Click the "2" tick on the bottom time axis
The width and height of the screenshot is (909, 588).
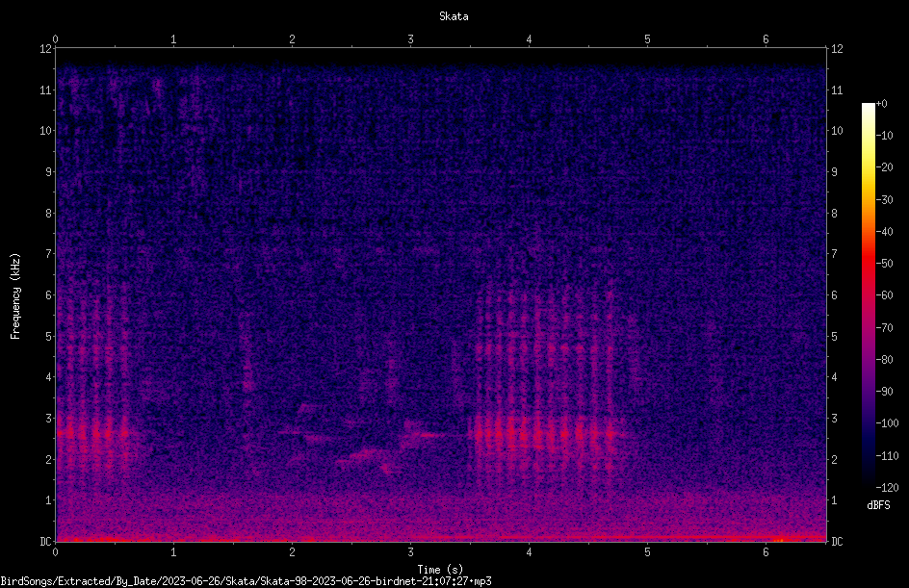tap(292, 552)
